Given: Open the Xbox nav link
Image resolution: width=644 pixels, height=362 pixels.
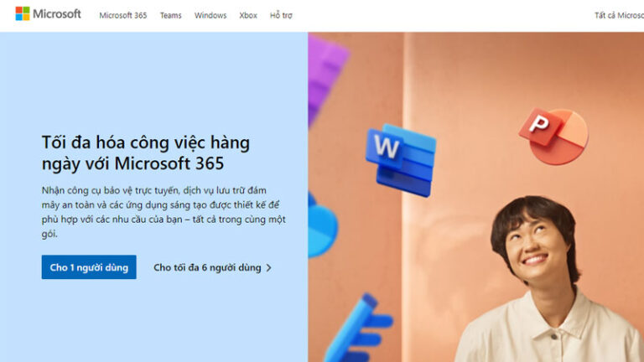Looking at the screenshot, I should tap(248, 16).
